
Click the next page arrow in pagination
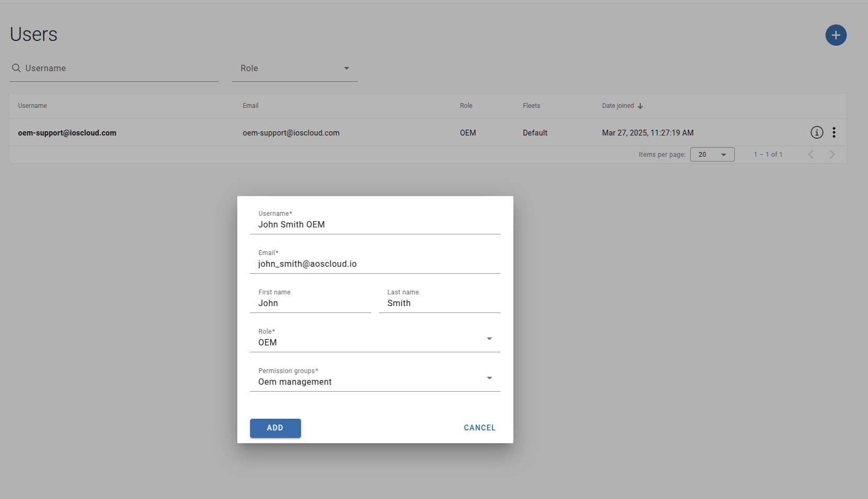[832, 154]
